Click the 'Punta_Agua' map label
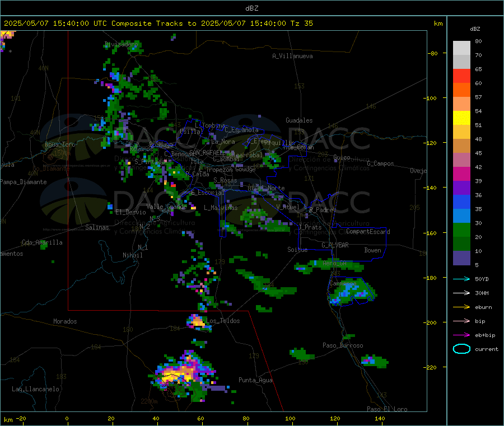The height and width of the screenshot is (426, 504). click(x=255, y=380)
